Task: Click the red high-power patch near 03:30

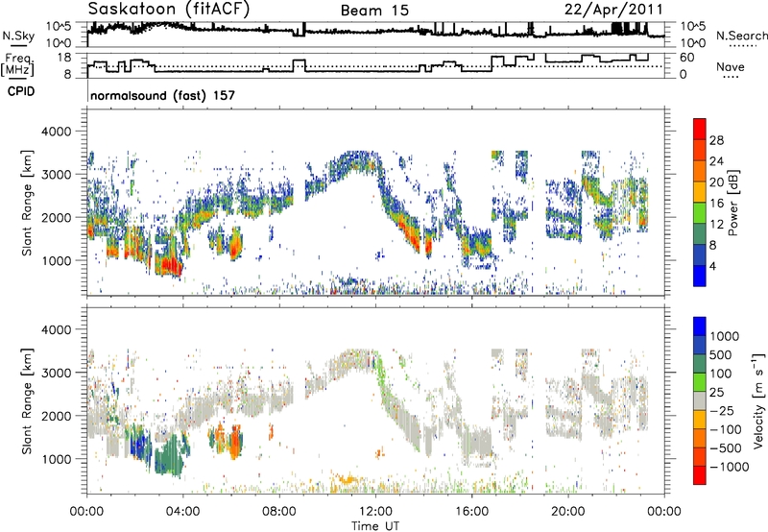Action: pos(169,266)
